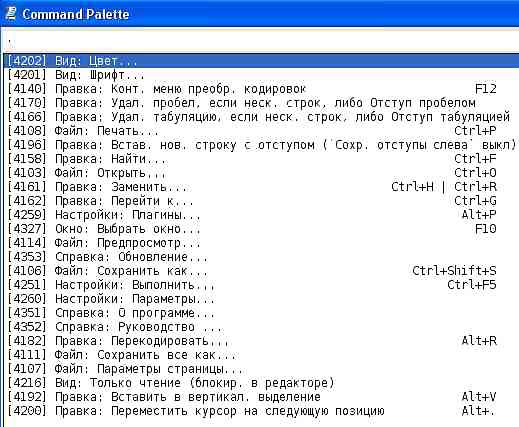Viewport: 519px width, 427px height.
Task: Select [4327] Окно: Выбрать окно... command
Action: pyautogui.click(x=262, y=229)
